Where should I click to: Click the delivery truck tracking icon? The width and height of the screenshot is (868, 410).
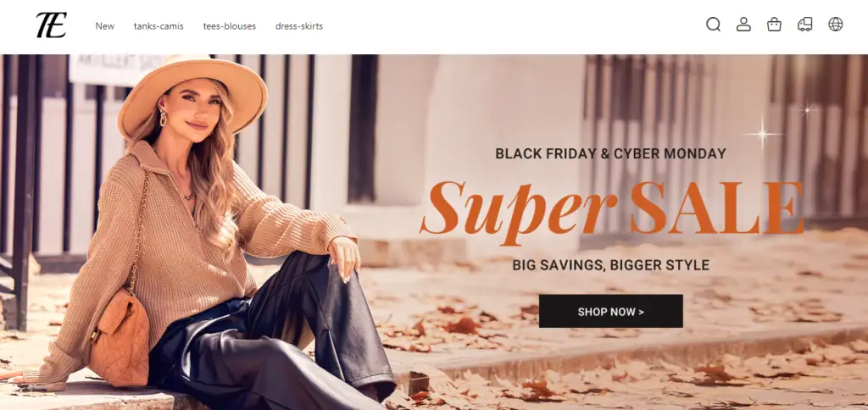[x=805, y=25]
